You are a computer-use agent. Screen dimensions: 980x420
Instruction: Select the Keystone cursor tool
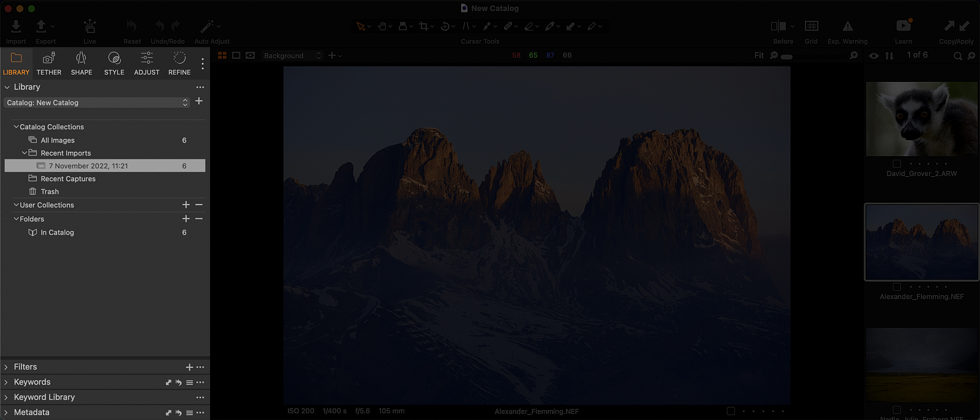pyautogui.click(x=466, y=26)
